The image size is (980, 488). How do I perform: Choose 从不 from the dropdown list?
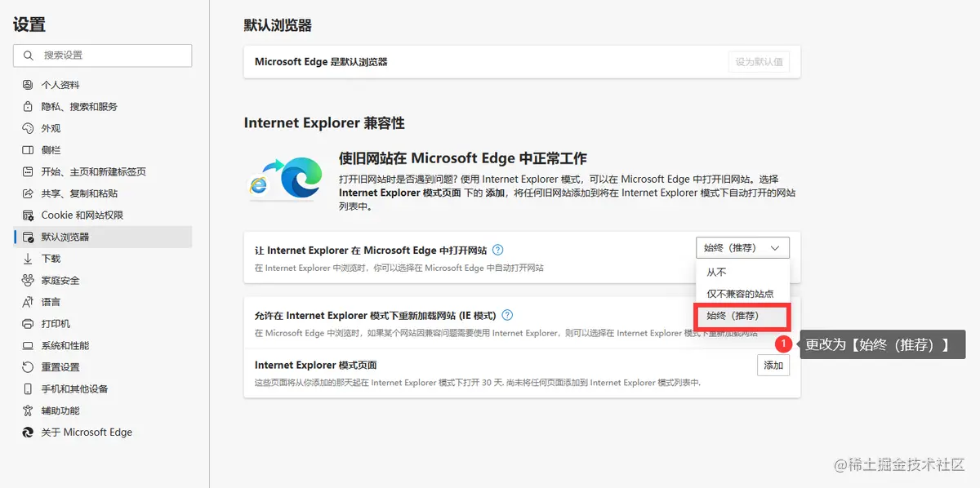click(743, 273)
